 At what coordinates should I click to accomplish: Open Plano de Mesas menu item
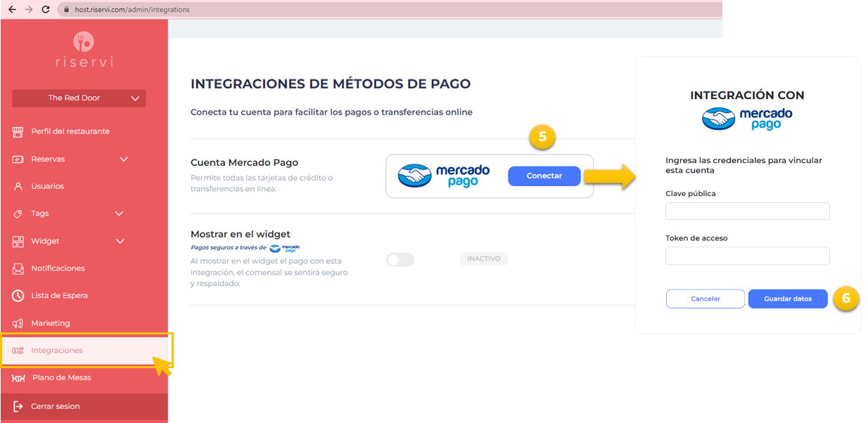click(x=62, y=378)
